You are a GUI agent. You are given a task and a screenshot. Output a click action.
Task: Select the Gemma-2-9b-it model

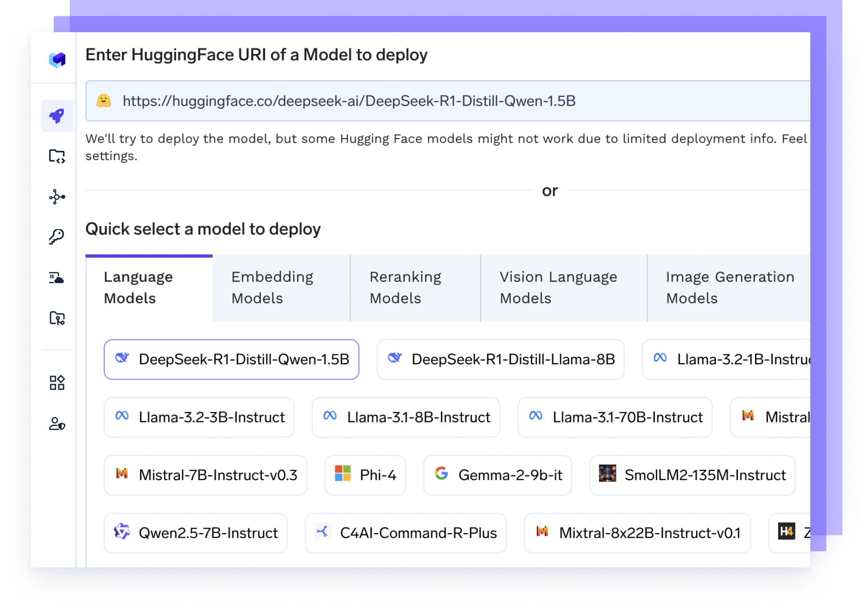click(497, 475)
